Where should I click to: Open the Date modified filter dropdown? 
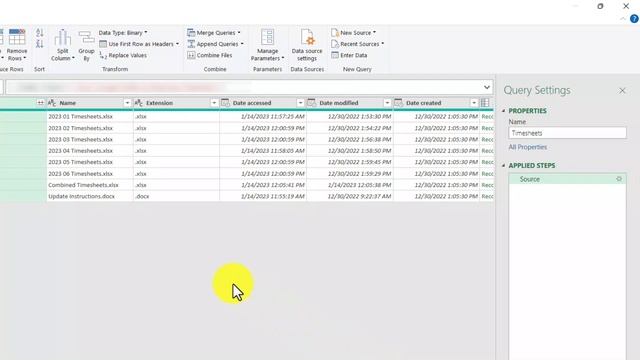pos(387,103)
